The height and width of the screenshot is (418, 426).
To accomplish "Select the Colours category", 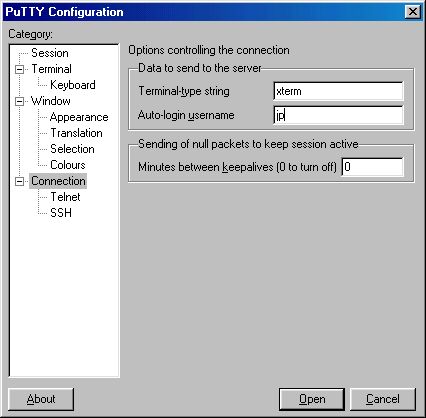I will 68,165.
